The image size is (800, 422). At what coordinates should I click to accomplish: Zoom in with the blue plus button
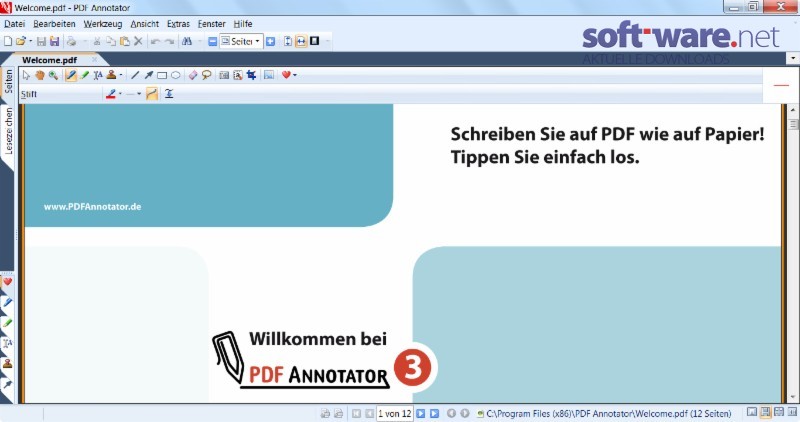[x=270, y=41]
